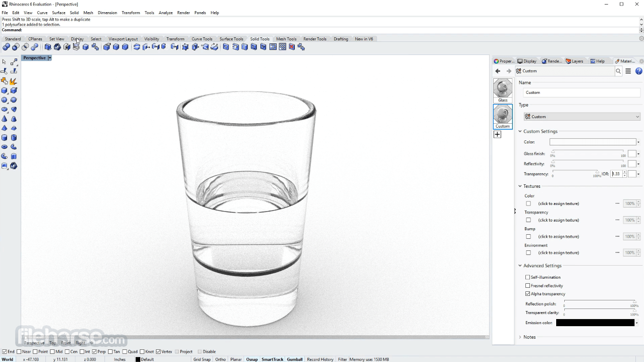
Task: Go back in the material editor
Action: [498, 71]
